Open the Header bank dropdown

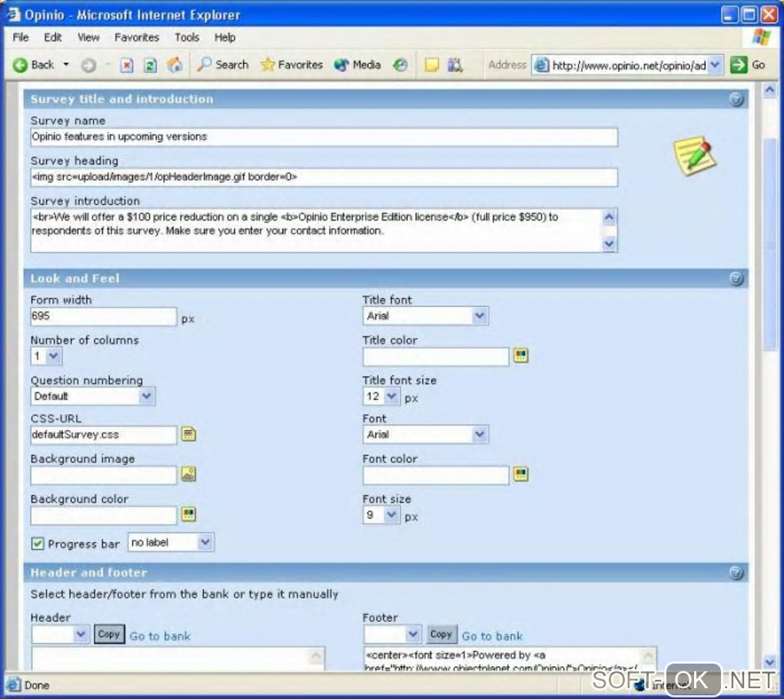(x=61, y=634)
